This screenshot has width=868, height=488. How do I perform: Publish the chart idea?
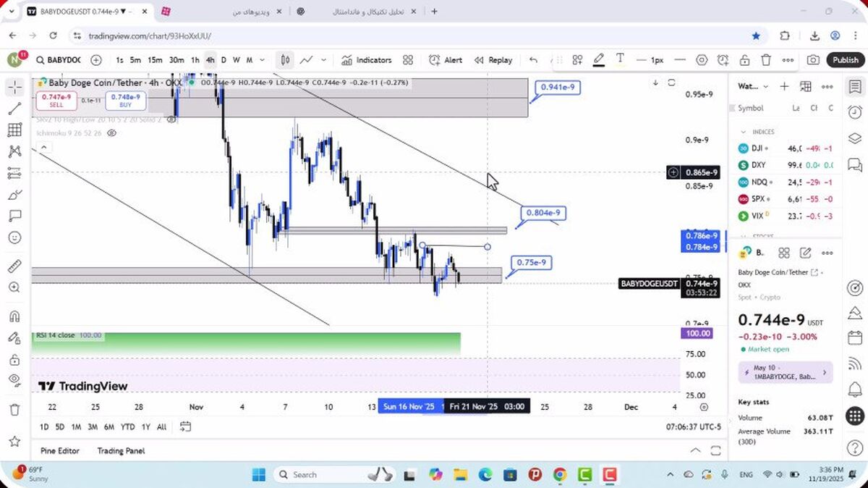[845, 60]
